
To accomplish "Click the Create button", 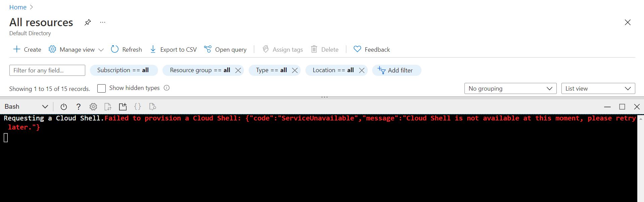I will coord(27,49).
